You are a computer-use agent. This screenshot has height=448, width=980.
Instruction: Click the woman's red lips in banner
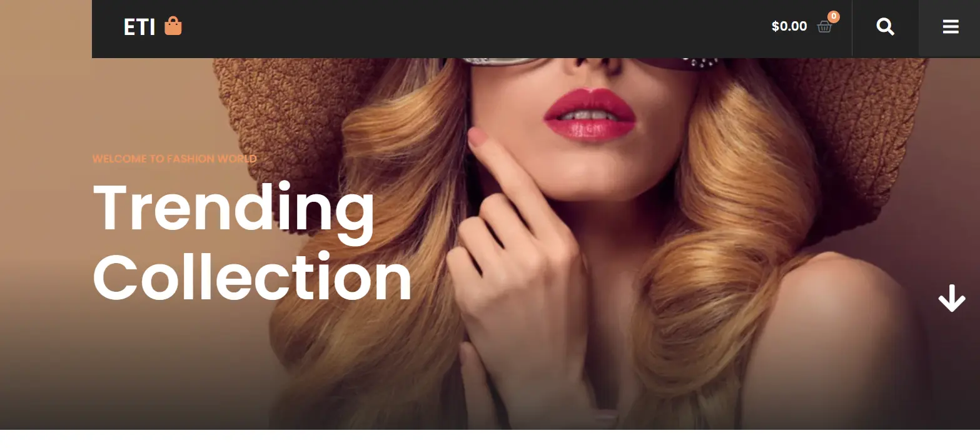coord(589,114)
